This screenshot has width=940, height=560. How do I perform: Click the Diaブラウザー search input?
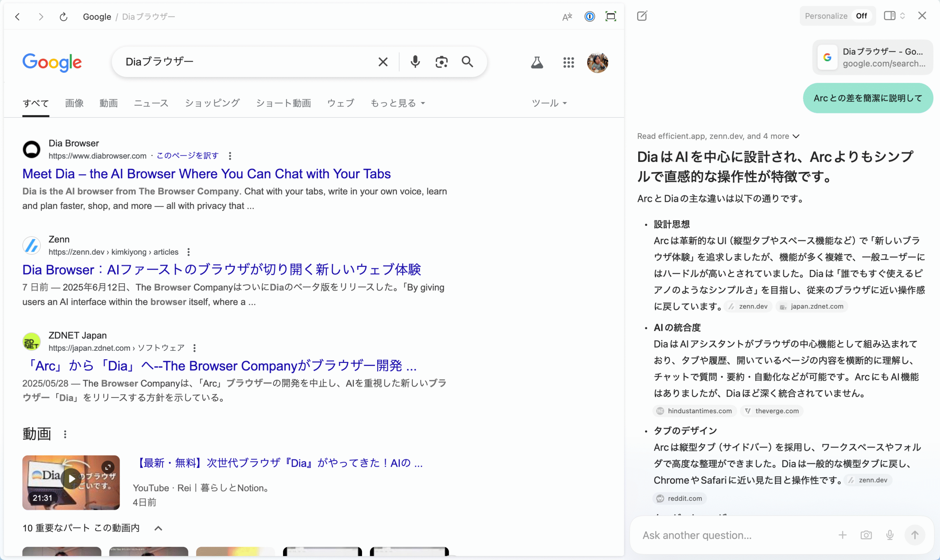[245, 62]
